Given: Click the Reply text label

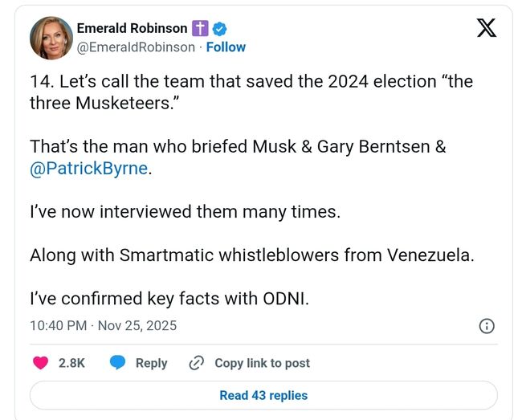Looking at the screenshot, I should 151,363.
